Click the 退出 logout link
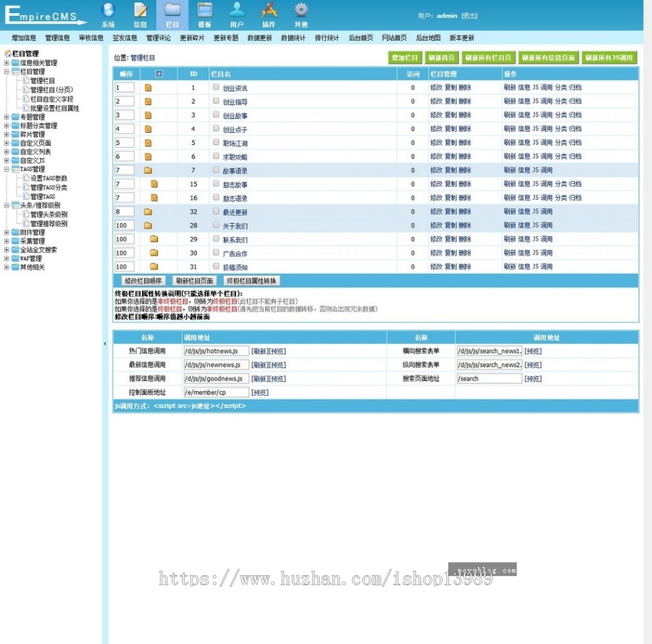Viewport: 652px width, 644px height. point(469,16)
